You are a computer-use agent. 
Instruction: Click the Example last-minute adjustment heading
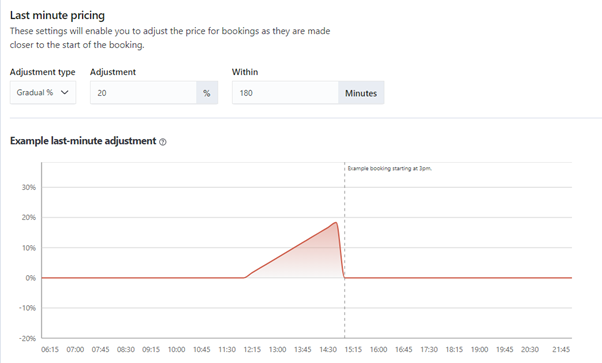[83, 141]
